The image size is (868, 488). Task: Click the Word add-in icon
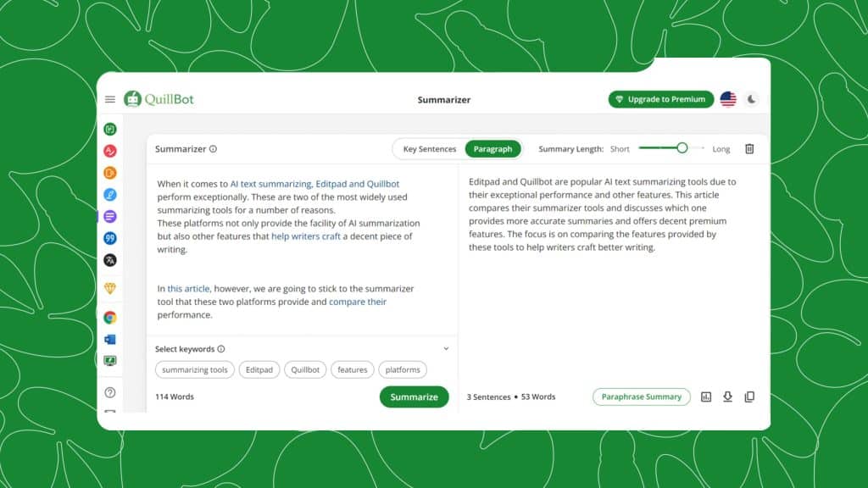pos(110,339)
